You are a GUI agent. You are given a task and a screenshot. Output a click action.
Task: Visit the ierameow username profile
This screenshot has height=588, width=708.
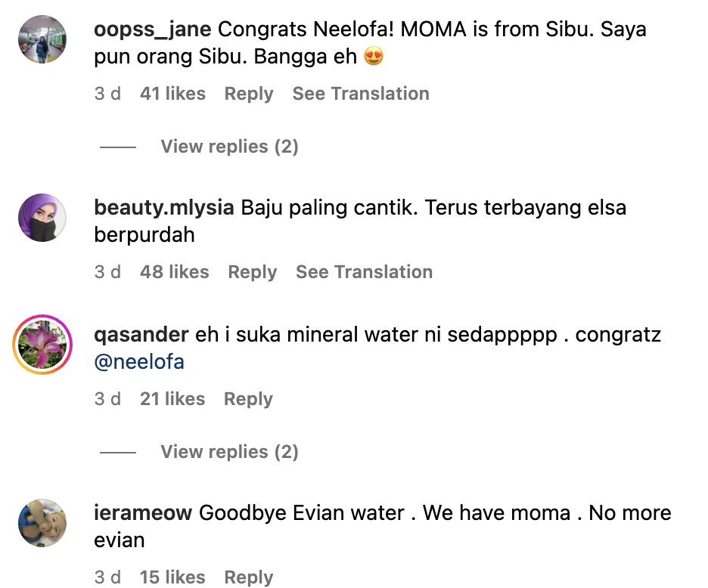pyautogui.click(x=144, y=513)
